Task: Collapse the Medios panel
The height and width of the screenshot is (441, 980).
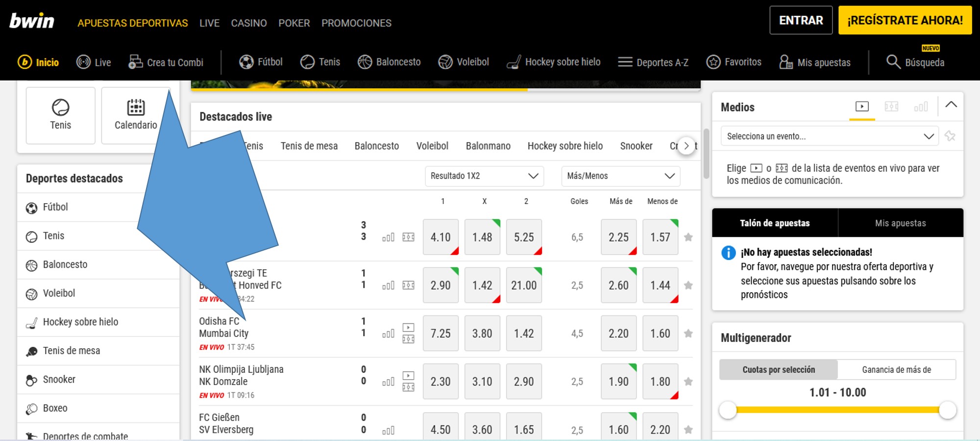Action: point(951,104)
